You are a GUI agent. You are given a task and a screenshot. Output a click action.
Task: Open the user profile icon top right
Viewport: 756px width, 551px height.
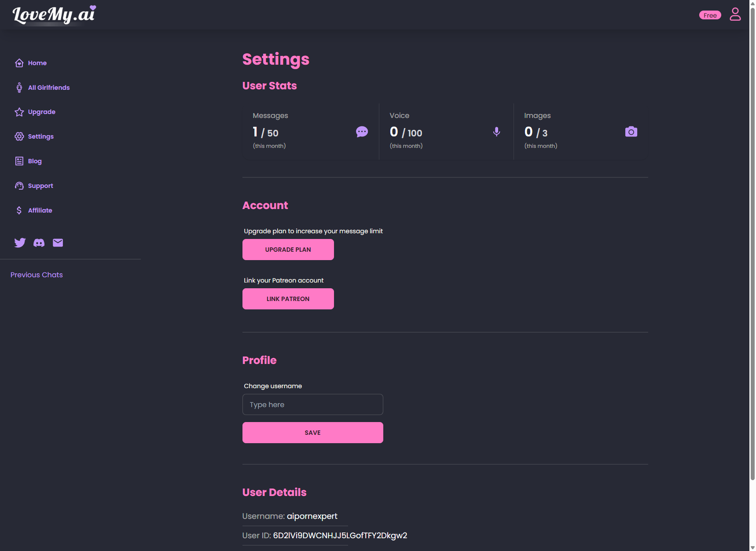coord(735,15)
